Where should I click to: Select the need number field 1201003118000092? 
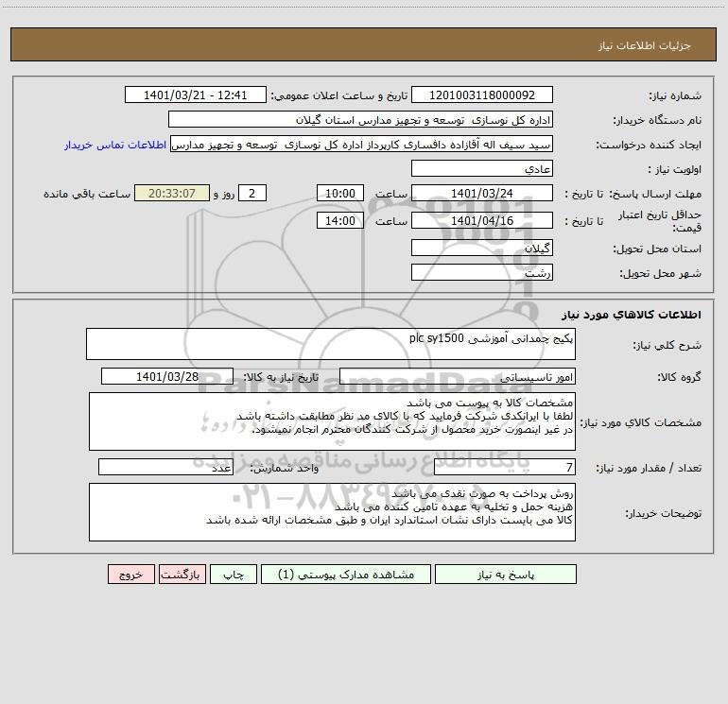pos(482,94)
